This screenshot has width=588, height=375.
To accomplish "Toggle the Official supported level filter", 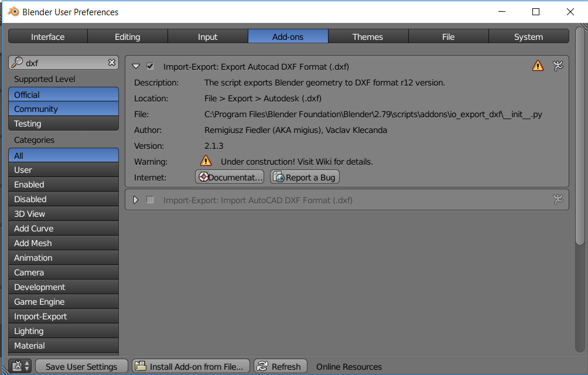I will (x=63, y=94).
